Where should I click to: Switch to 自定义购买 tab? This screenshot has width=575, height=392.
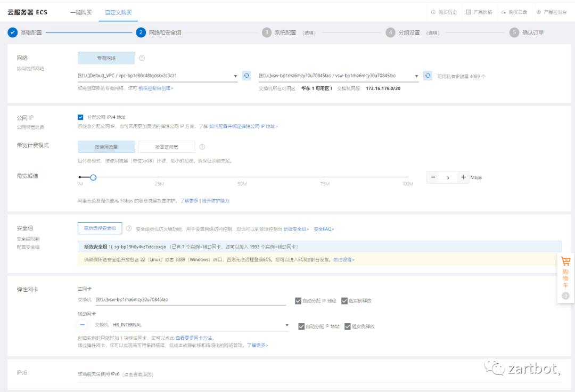[118, 12]
